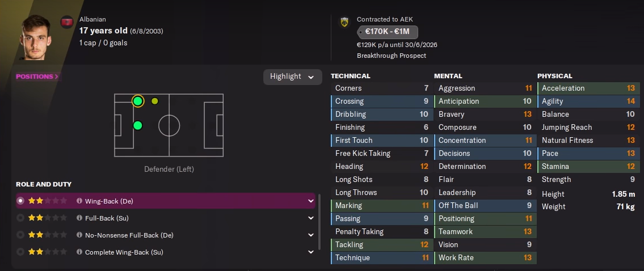
Task: Open info icon beside Full-Back (Su)
Action: 79,218
